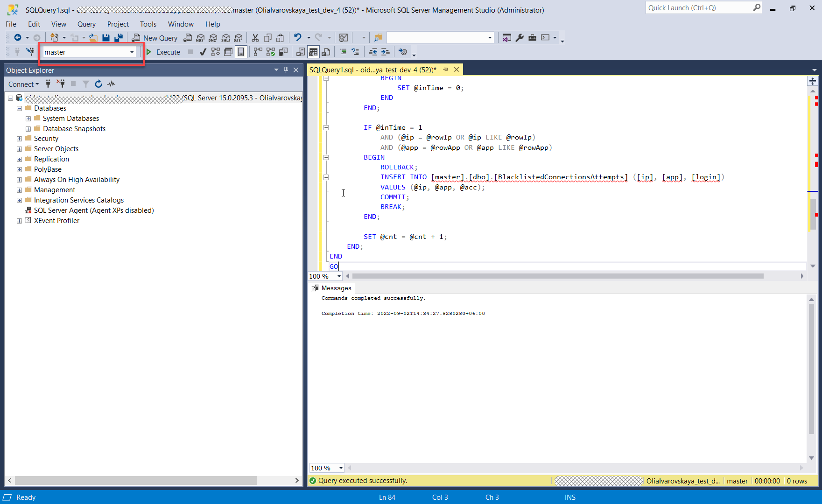This screenshot has width=822, height=504.
Task: Open the File menu
Action: (x=11, y=24)
